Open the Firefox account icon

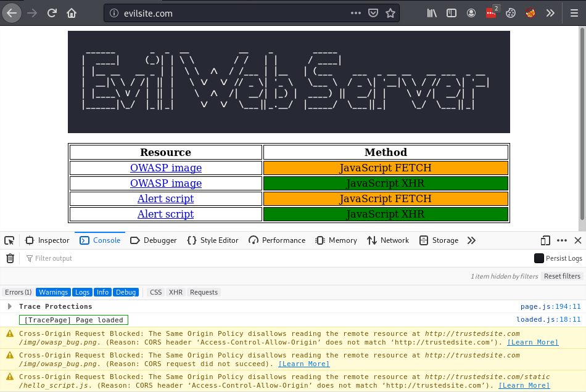pyautogui.click(x=471, y=14)
